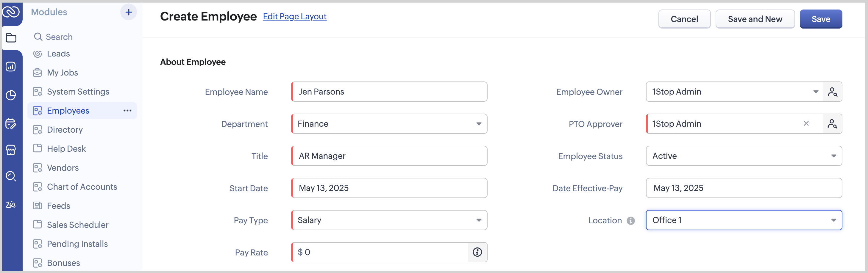Open user lookup icon for Employee Owner
The width and height of the screenshot is (868, 273).
tap(832, 92)
